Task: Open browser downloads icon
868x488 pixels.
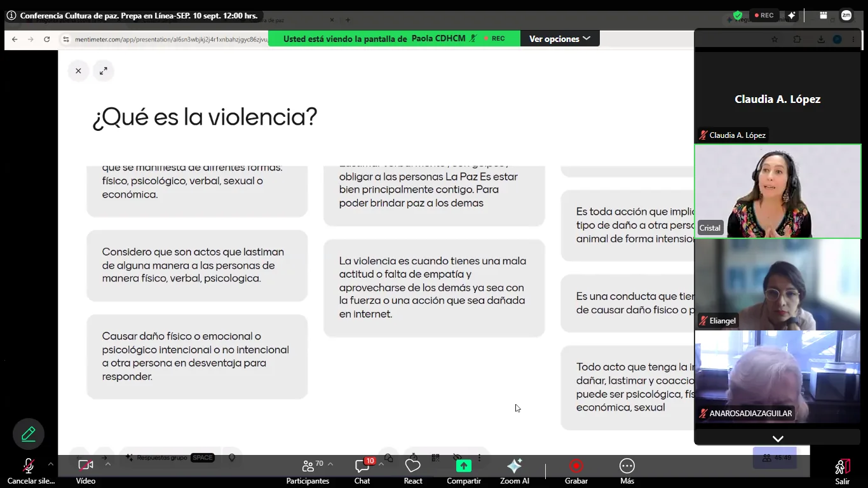Action: tap(821, 39)
